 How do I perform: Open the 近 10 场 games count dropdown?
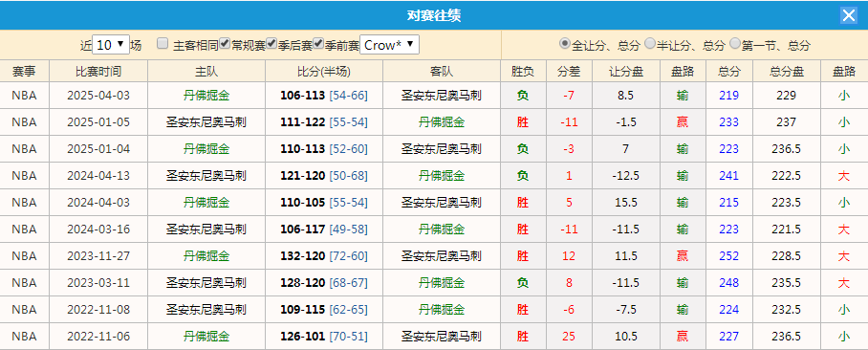(111, 45)
